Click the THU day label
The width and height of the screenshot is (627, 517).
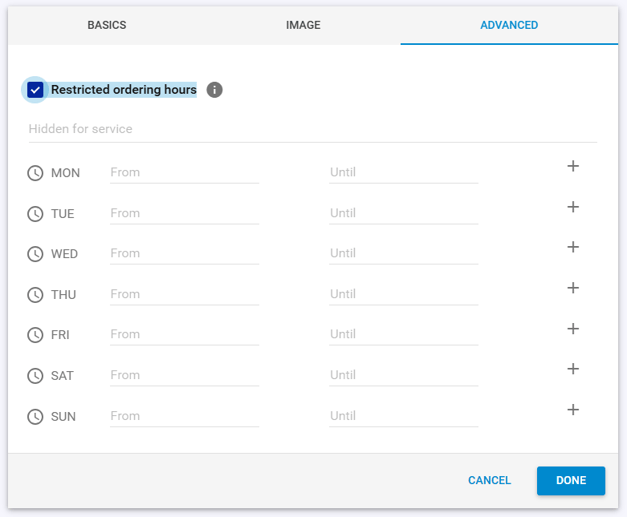click(63, 295)
